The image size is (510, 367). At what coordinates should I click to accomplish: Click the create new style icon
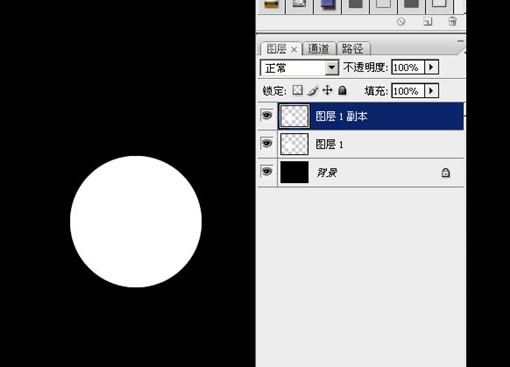point(428,22)
